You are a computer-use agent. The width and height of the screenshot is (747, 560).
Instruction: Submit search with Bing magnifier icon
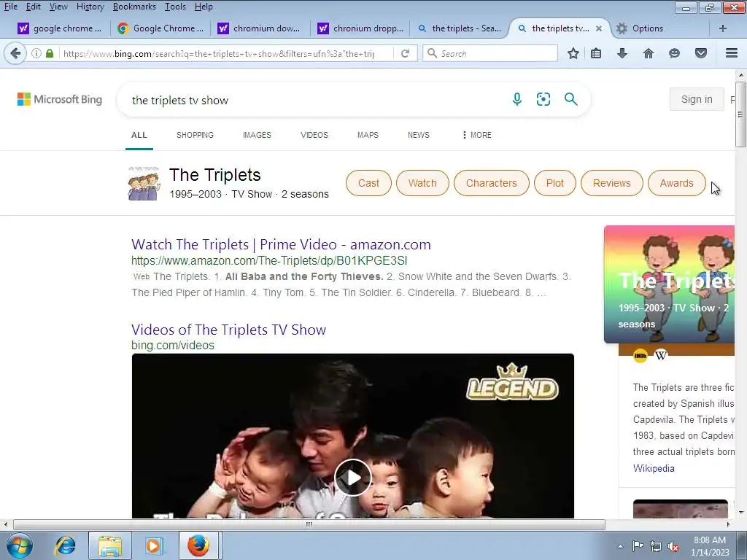tap(570, 99)
